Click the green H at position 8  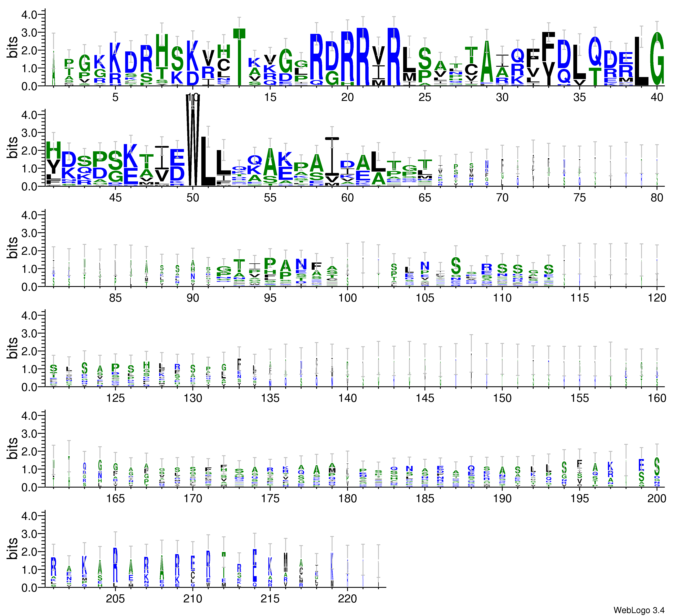(162, 51)
